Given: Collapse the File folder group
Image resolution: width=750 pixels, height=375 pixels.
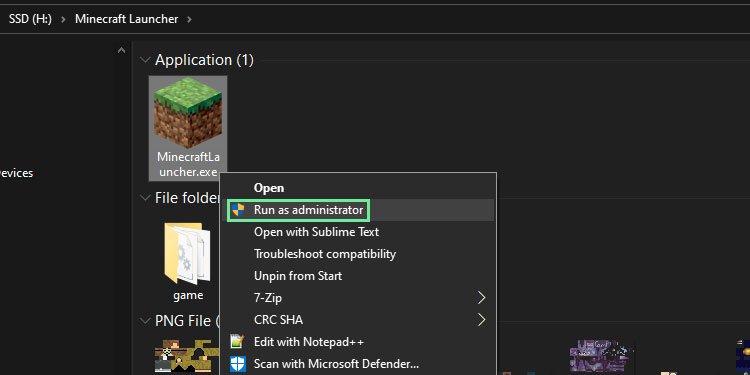Looking at the screenshot, I should coord(144,198).
